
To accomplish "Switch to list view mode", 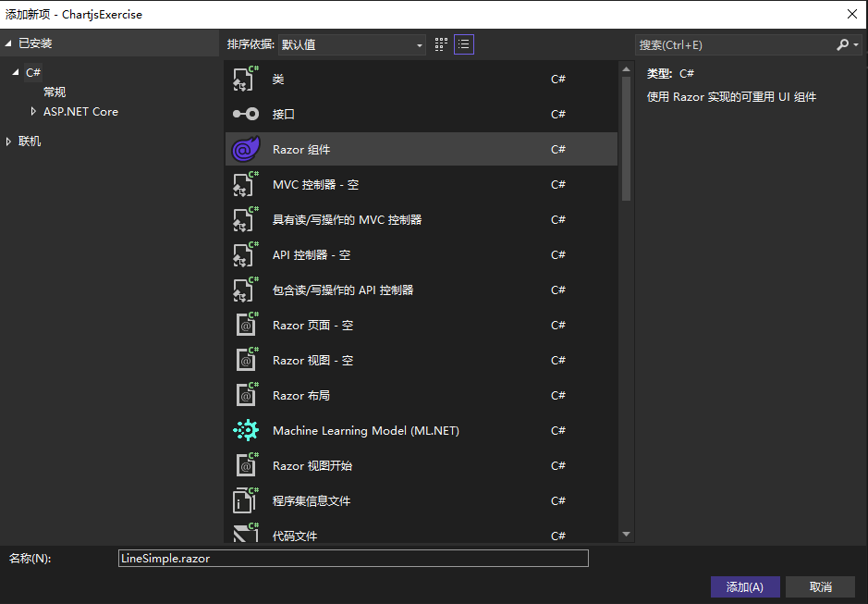I will (464, 45).
